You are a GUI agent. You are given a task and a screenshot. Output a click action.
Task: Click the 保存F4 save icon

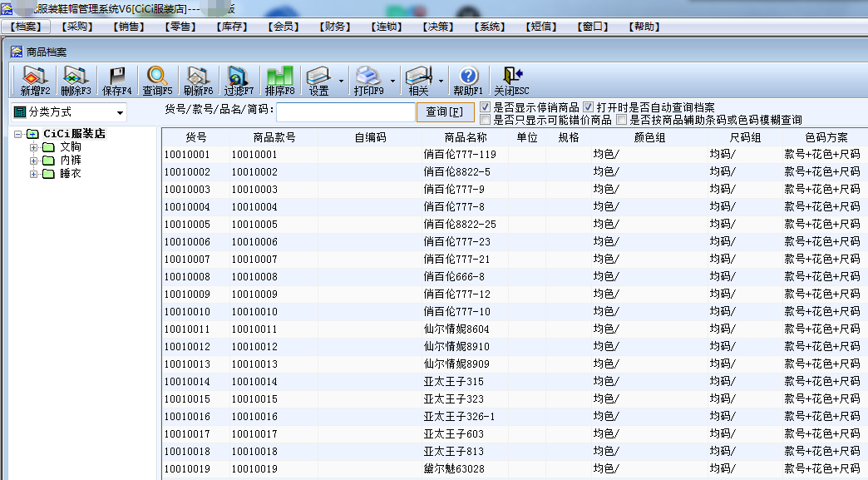tap(116, 76)
